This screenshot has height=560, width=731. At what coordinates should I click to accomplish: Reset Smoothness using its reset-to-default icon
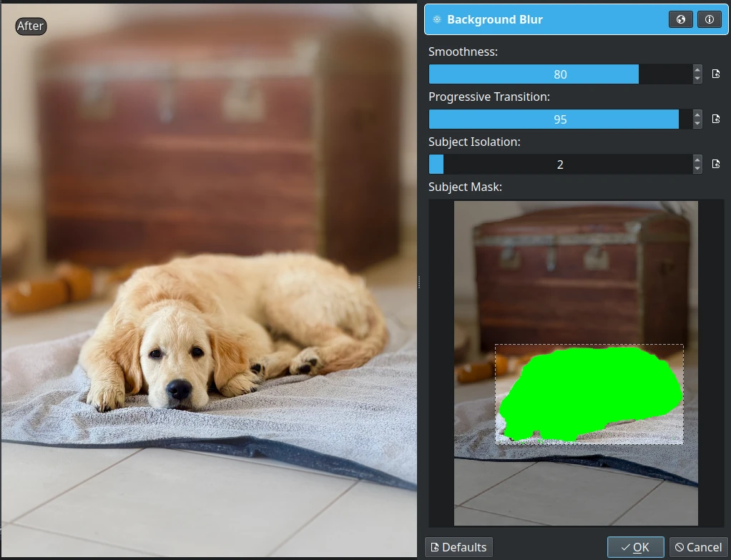[x=716, y=74]
